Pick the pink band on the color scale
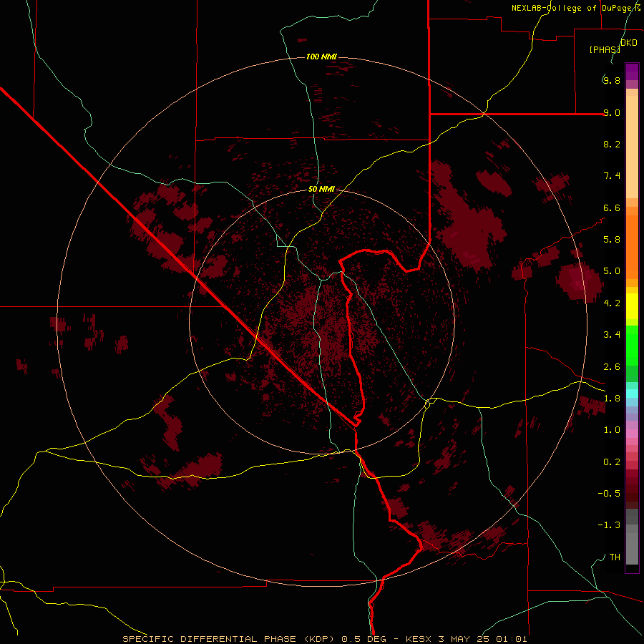644x644 pixels. (x=632, y=434)
